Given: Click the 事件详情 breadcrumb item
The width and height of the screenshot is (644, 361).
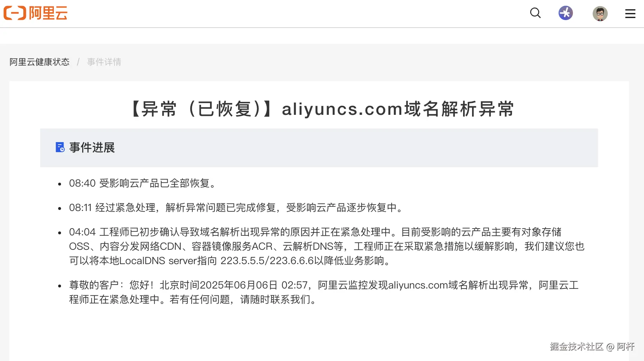Looking at the screenshot, I should (x=104, y=62).
